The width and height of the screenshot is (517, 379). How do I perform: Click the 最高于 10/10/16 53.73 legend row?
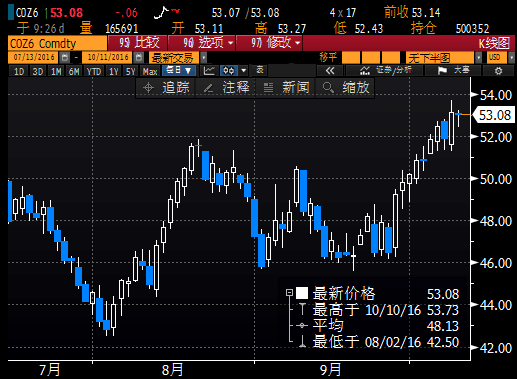tap(385, 310)
